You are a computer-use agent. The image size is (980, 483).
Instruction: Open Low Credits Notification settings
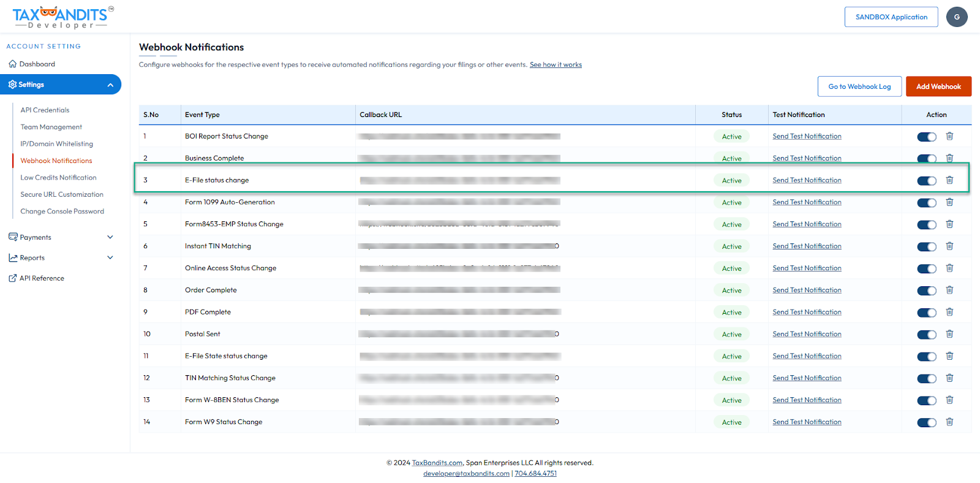pyautogui.click(x=58, y=178)
